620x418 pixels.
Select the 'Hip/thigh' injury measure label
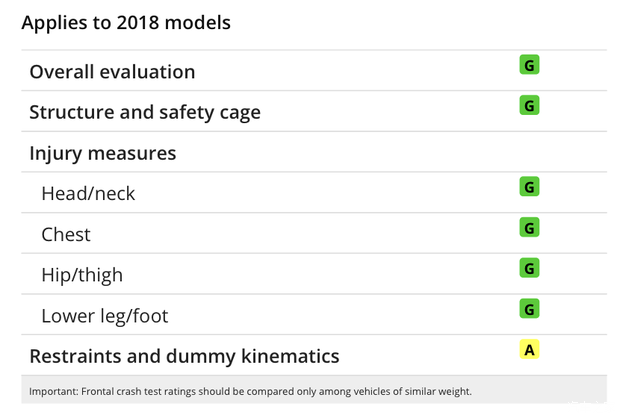point(82,275)
